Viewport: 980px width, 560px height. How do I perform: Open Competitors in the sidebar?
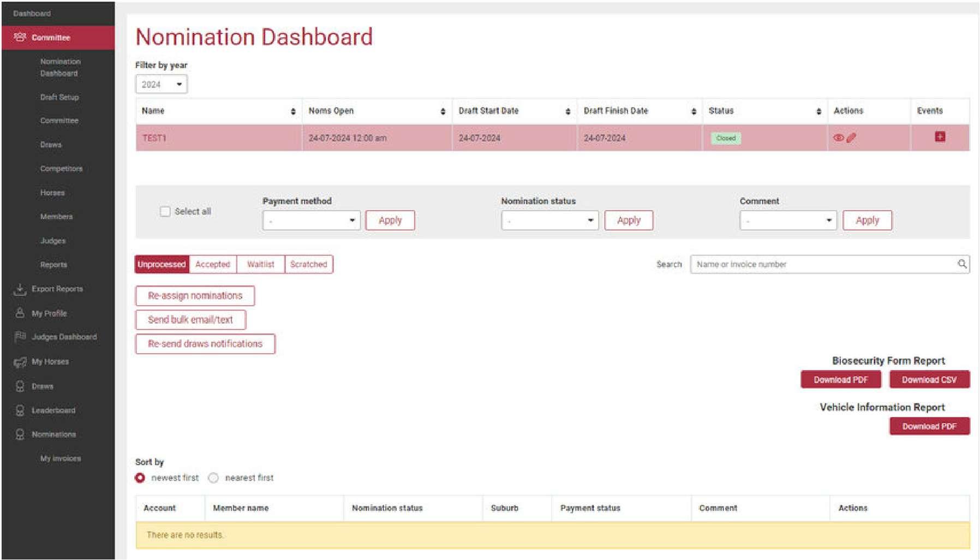point(61,169)
